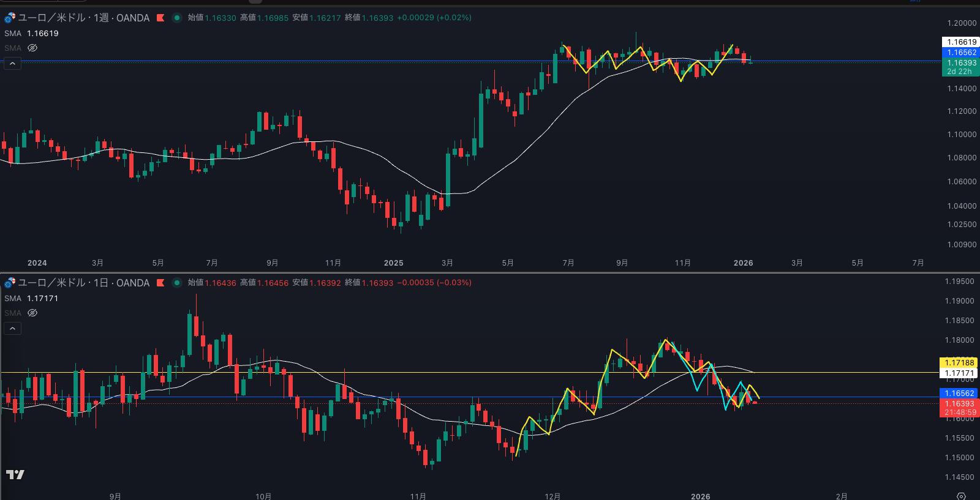980x500 pixels.
Task: Show the hidden SMA indicator on daily chart
Action: [x=32, y=313]
